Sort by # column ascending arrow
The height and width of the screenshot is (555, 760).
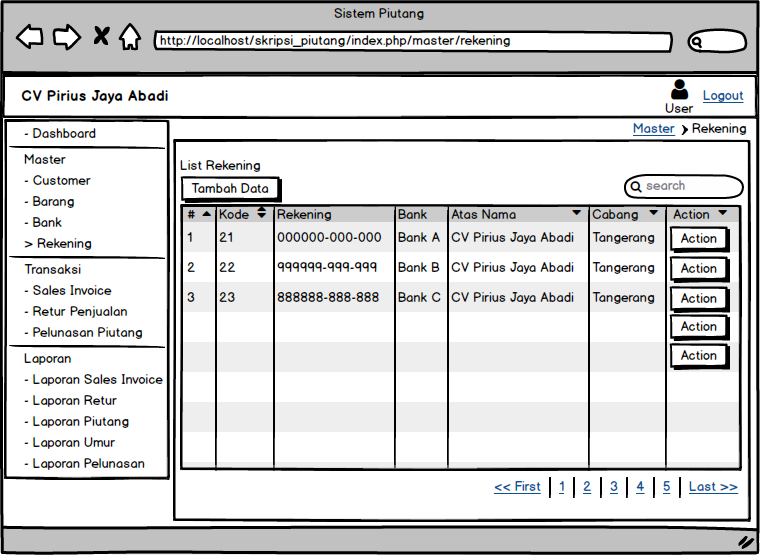(207, 214)
